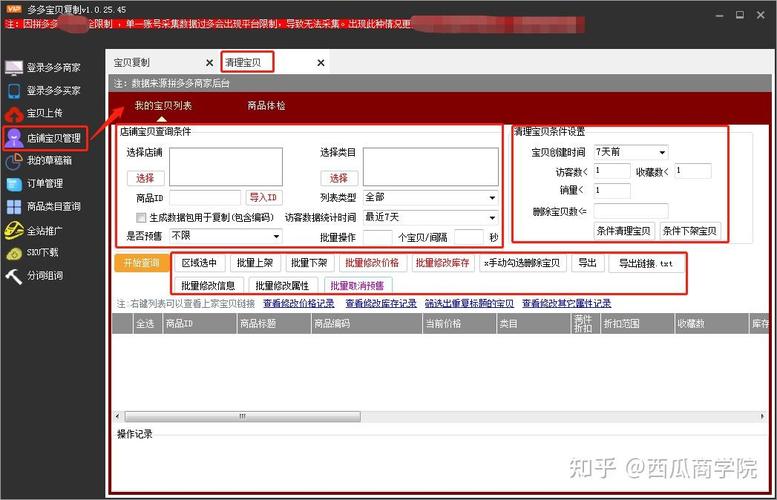Open 访客数据统计时间 dropdown 最近7天

431,217
